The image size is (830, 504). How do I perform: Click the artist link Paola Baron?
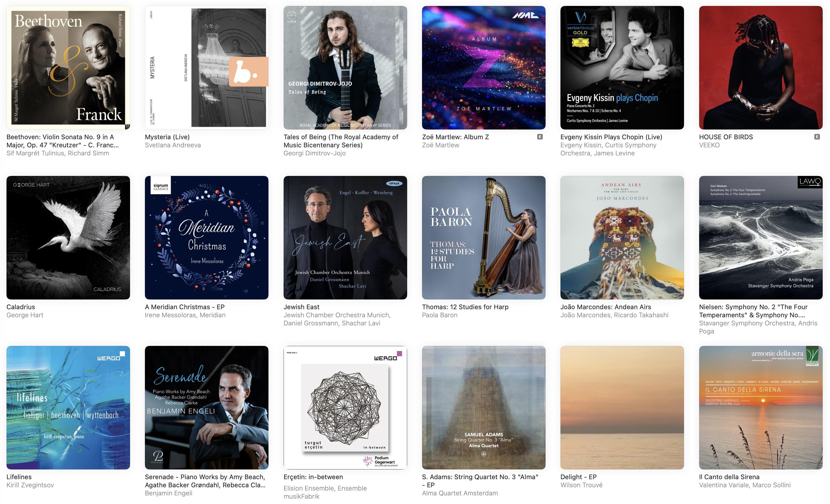click(x=440, y=315)
